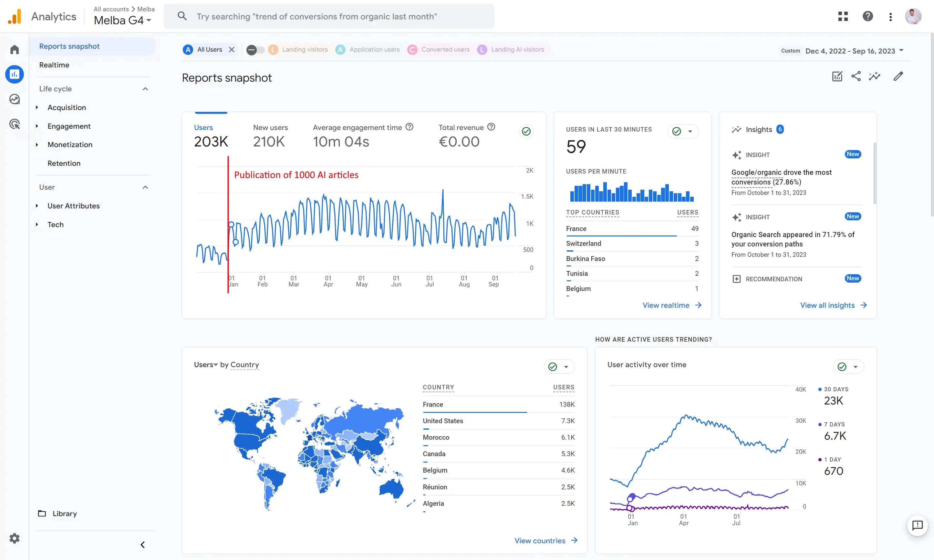Click the customize report pencil icon

[899, 76]
